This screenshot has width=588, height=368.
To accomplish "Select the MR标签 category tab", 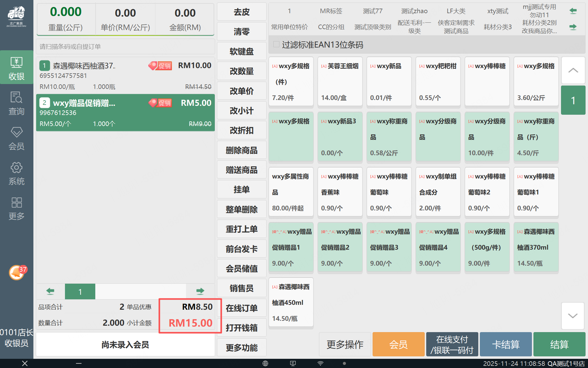I will [331, 11].
